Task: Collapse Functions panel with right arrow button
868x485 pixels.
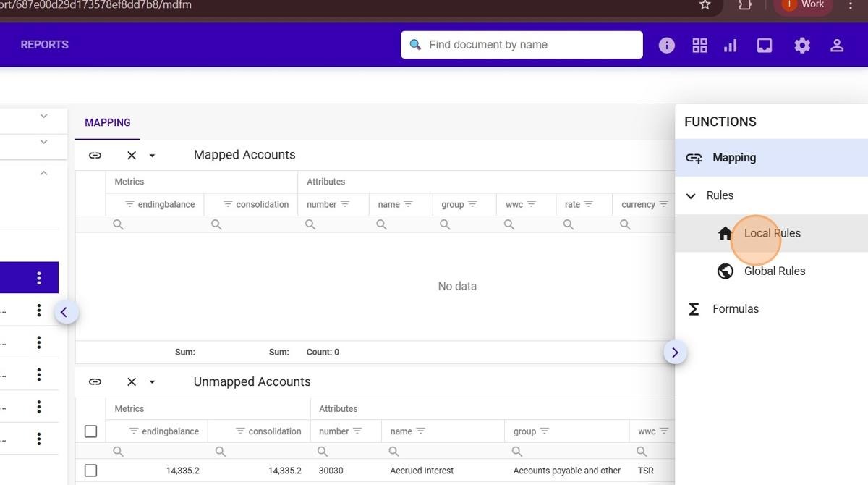Action: pyautogui.click(x=675, y=353)
